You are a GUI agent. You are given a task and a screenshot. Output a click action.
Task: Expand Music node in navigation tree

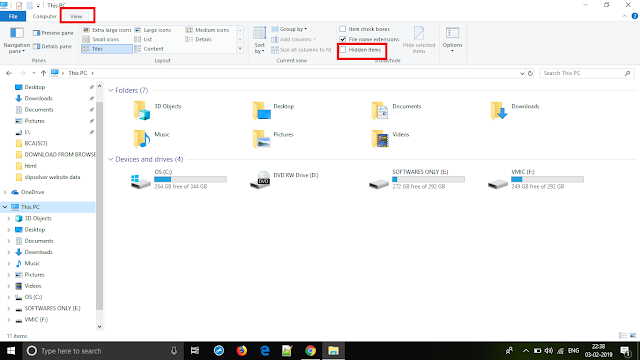tap(9, 263)
